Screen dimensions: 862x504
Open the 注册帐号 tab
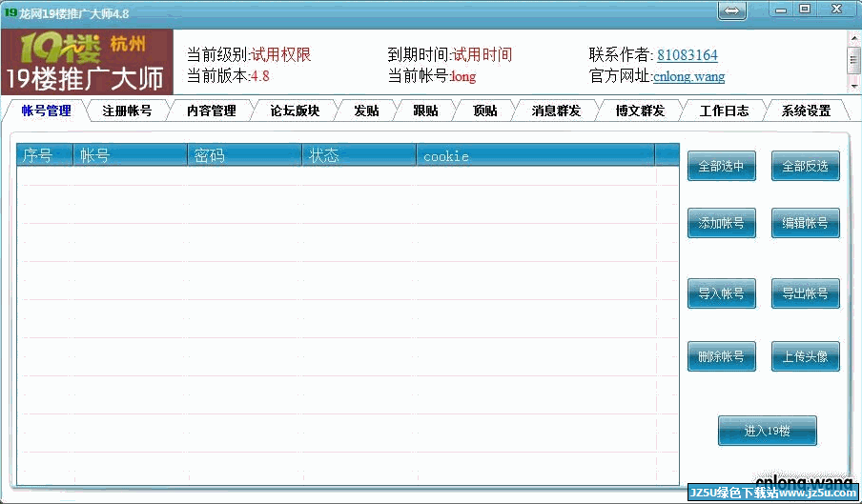coord(127,111)
